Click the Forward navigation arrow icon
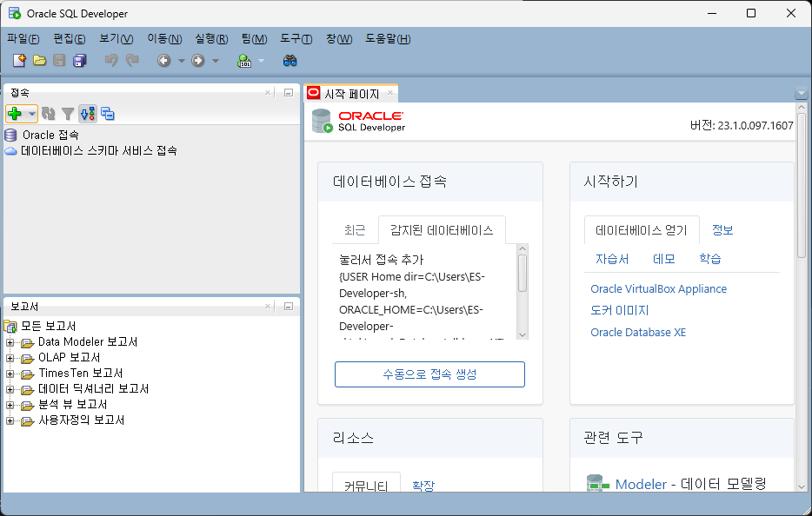 point(198,61)
